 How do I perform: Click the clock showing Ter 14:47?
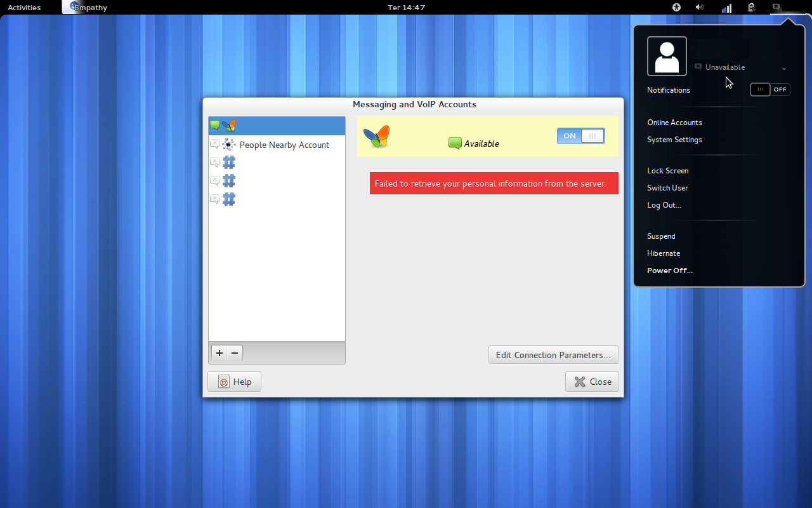pyautogui.click(x=406, y=8)
